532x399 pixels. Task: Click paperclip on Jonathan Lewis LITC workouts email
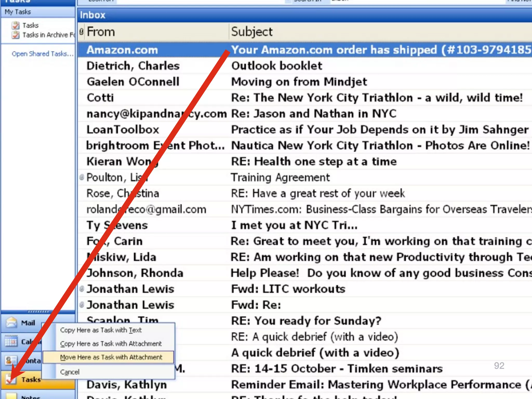(82, 289)
